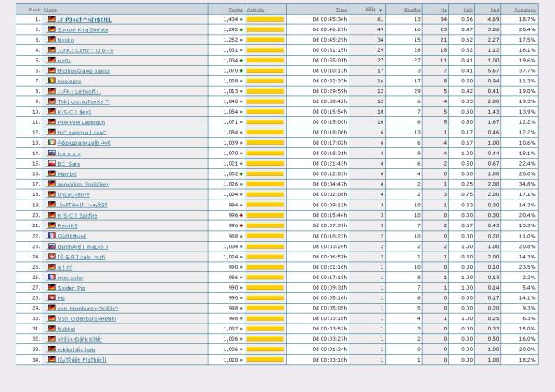The height and width of the screenshot is (392, 555).
Task: View profile of rubbel die katz
Action: click(79, 349)
